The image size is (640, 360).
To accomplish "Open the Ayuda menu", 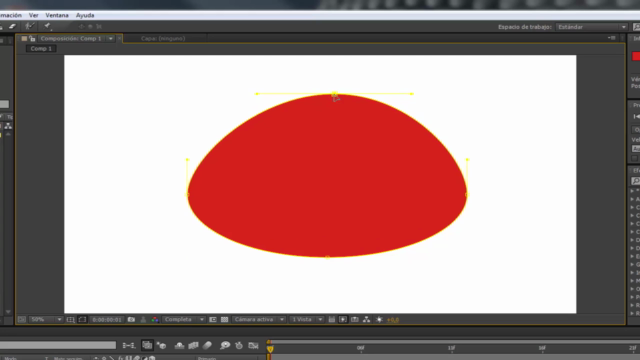I will point(85,15).
